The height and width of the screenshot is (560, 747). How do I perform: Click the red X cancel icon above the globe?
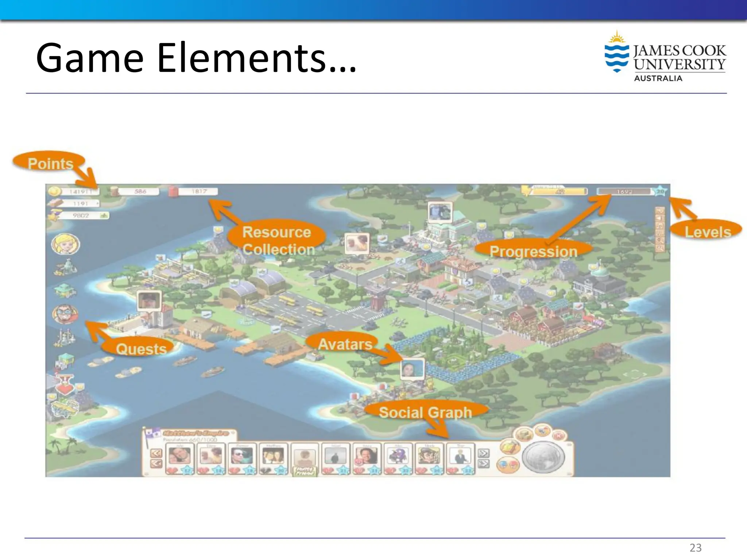558,436
